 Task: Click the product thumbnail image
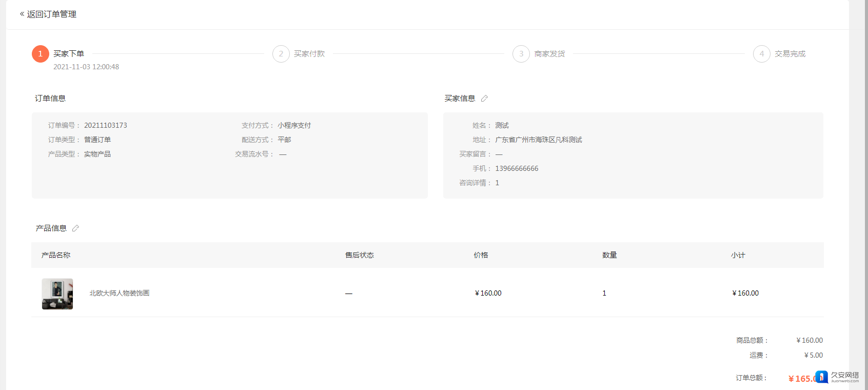57,294
